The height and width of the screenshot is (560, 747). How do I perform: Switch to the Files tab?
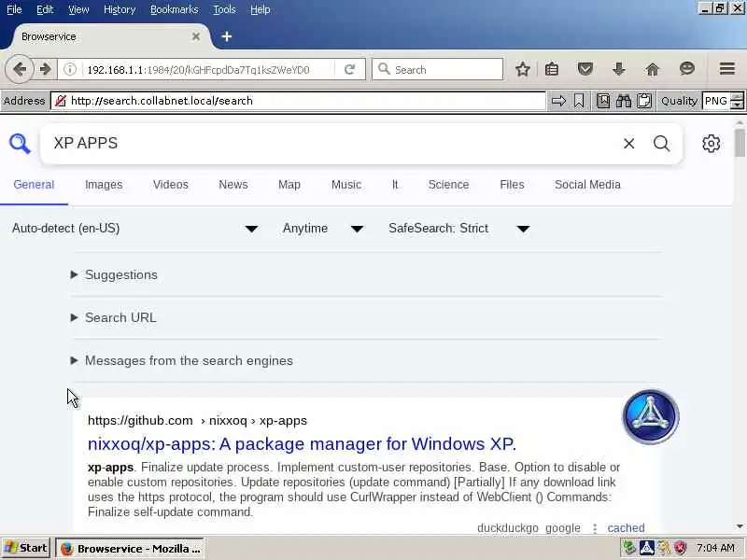pyautogui.click(x=512, y=185)
